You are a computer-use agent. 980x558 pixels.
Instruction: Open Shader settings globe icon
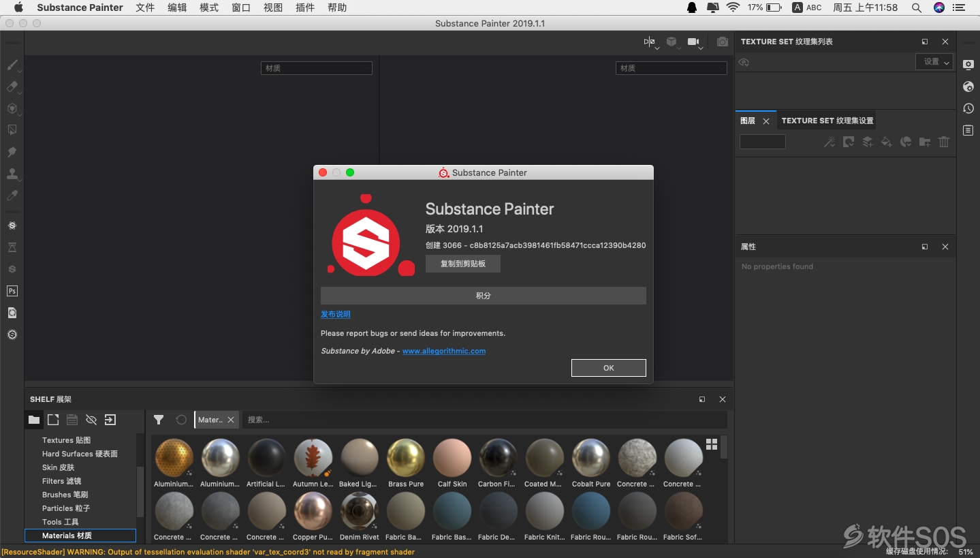coord(968,87)
